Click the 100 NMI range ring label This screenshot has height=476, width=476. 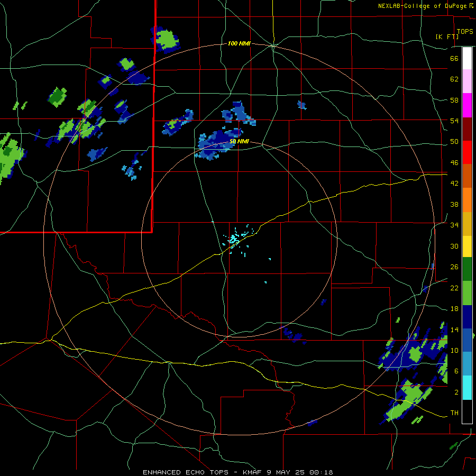pyautogui.click(x=239, y=44)
